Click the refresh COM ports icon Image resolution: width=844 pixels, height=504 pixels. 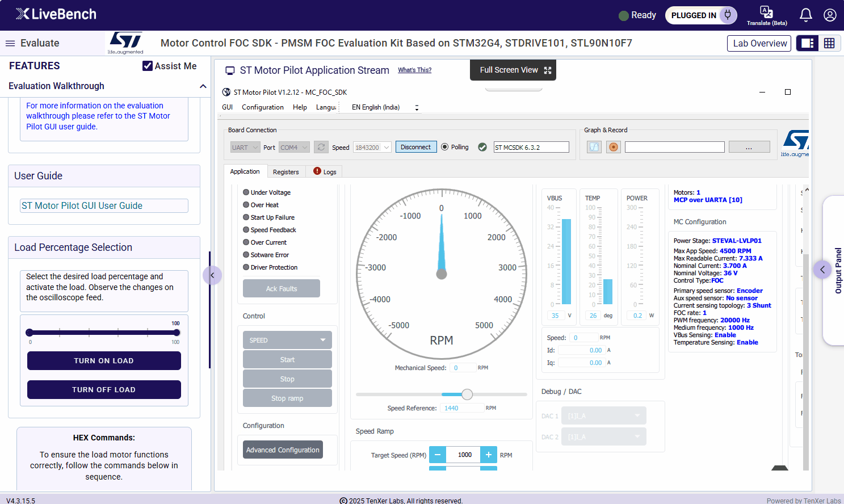click(x=321, y=147)
